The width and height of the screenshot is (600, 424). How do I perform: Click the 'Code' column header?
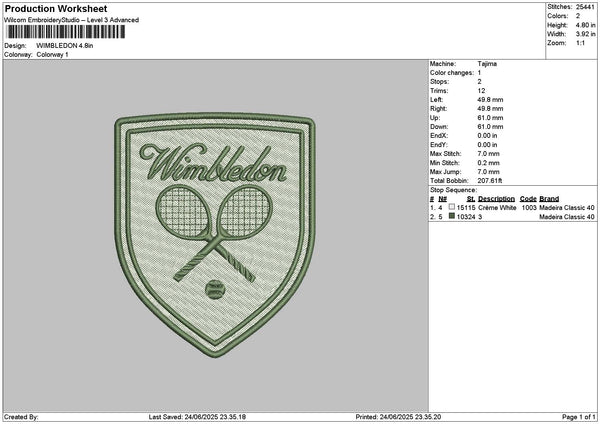[x=528, y=199]
